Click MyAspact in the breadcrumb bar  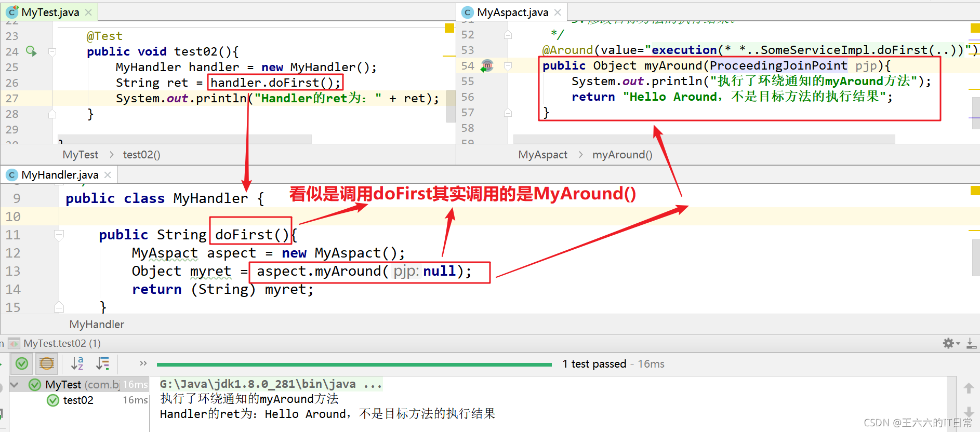click(x=542, y=155)
